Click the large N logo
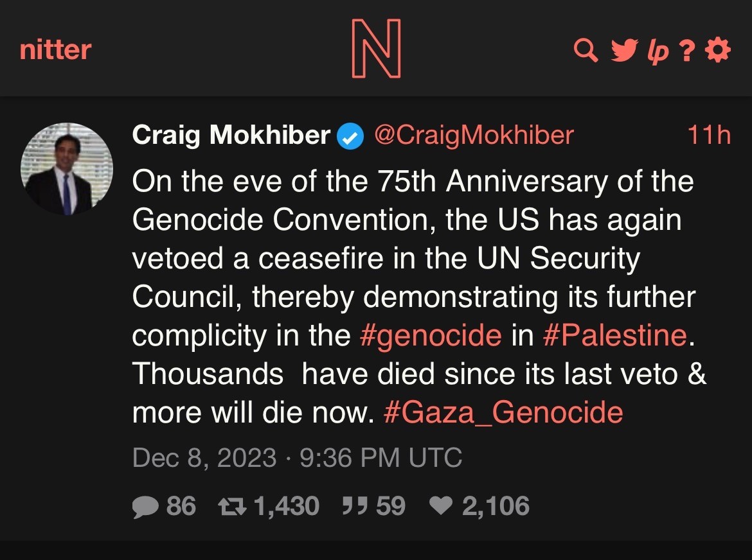752x560 pixels. click(376, 49)
